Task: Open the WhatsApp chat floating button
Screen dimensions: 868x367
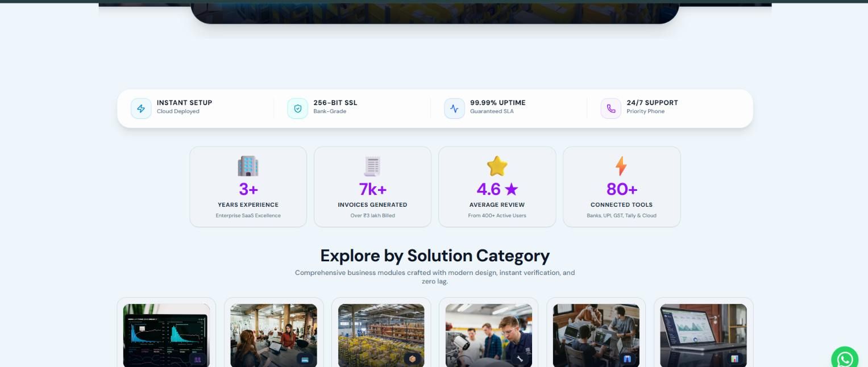Action: [x=845, y=359]
